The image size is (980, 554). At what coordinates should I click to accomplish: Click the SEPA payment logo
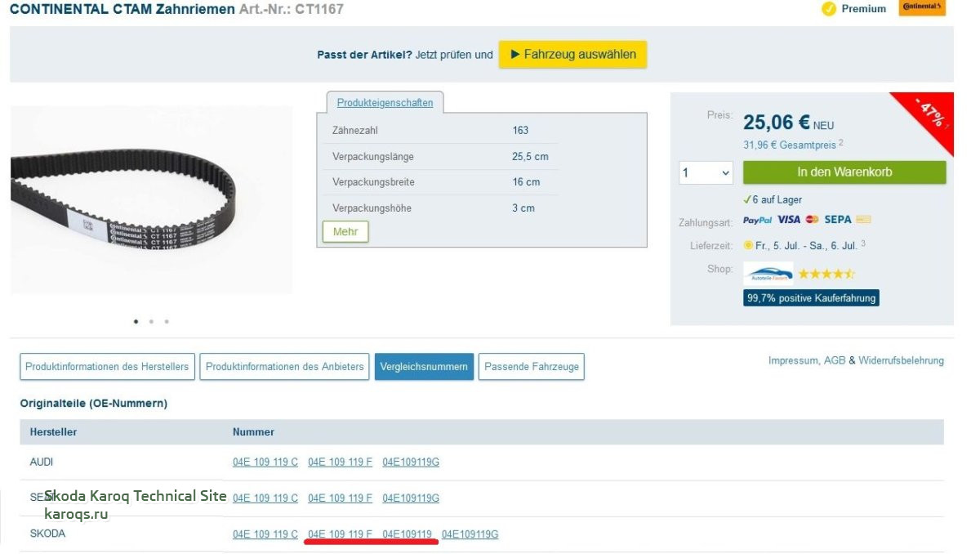pyautogui.click(x=838, y=220)
